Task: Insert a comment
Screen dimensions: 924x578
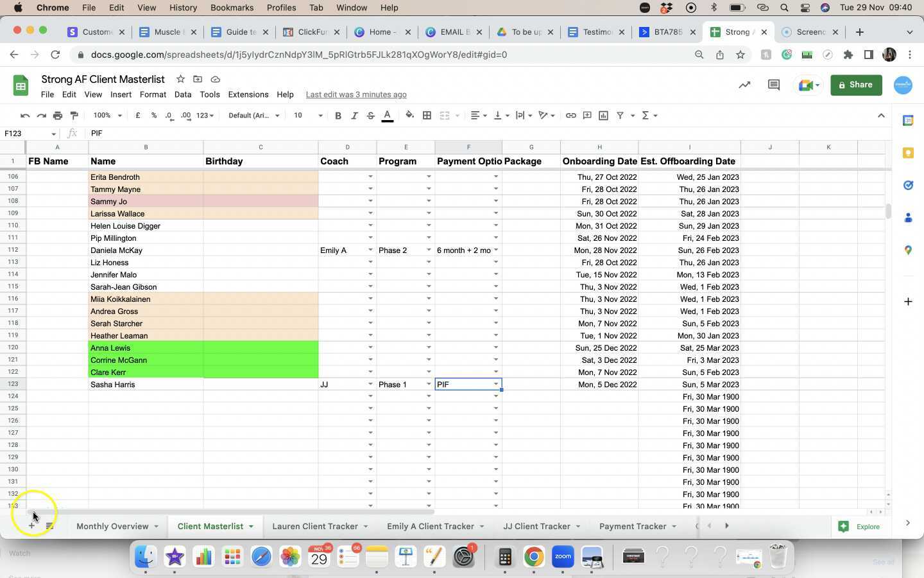Action: pos(586,116)
